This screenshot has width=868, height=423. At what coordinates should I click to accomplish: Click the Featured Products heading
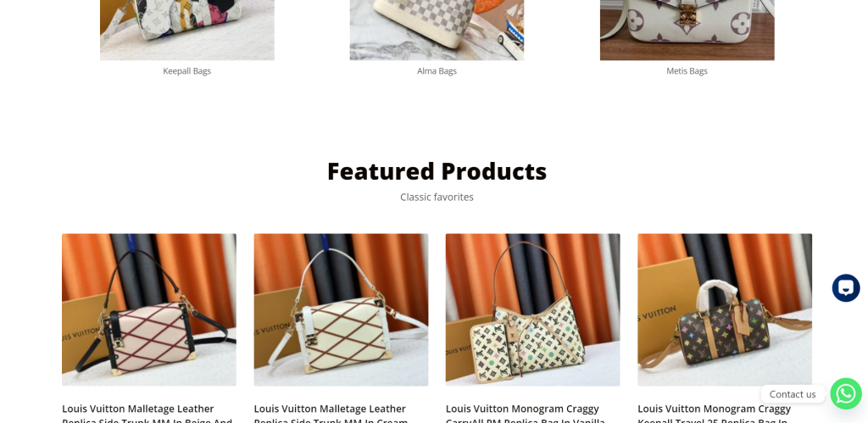(x=437, y=171)
